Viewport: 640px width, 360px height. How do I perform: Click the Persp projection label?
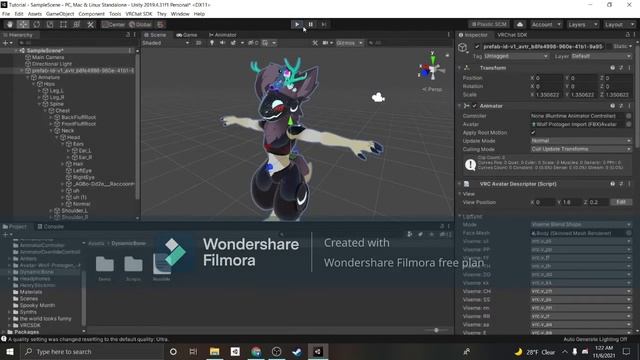click(x=432, y=89)
